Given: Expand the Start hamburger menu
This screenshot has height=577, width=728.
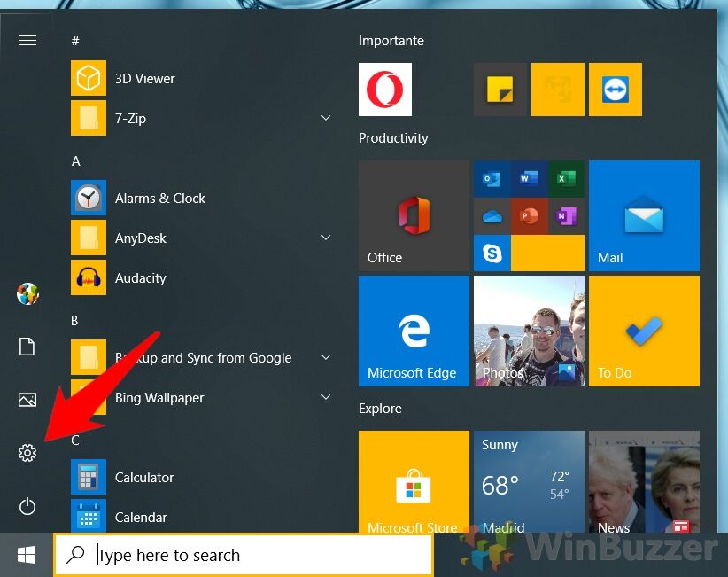Looking at the screenshot, I should [x=27, y=41].
